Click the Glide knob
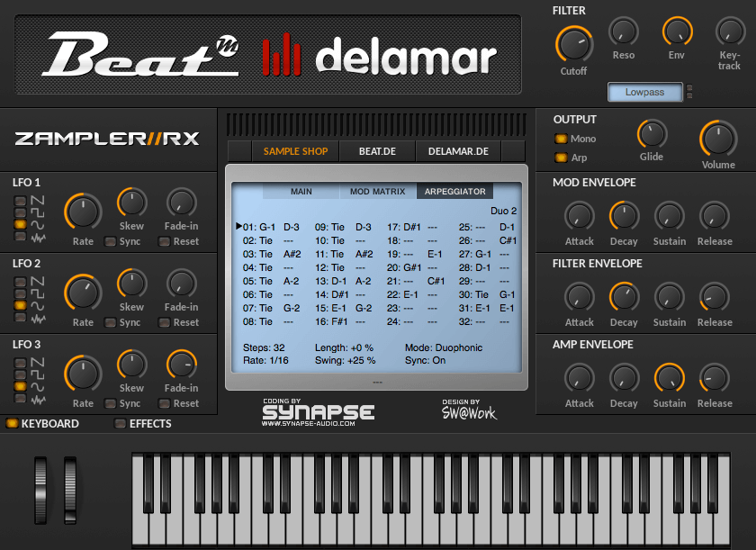 (x=652, y=134)
